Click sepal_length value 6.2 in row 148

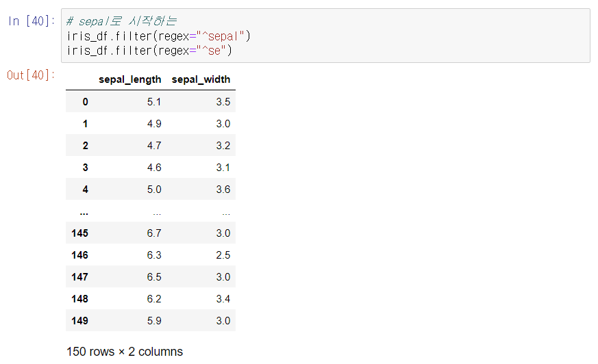pyautogui.click(x=154, y=299)
